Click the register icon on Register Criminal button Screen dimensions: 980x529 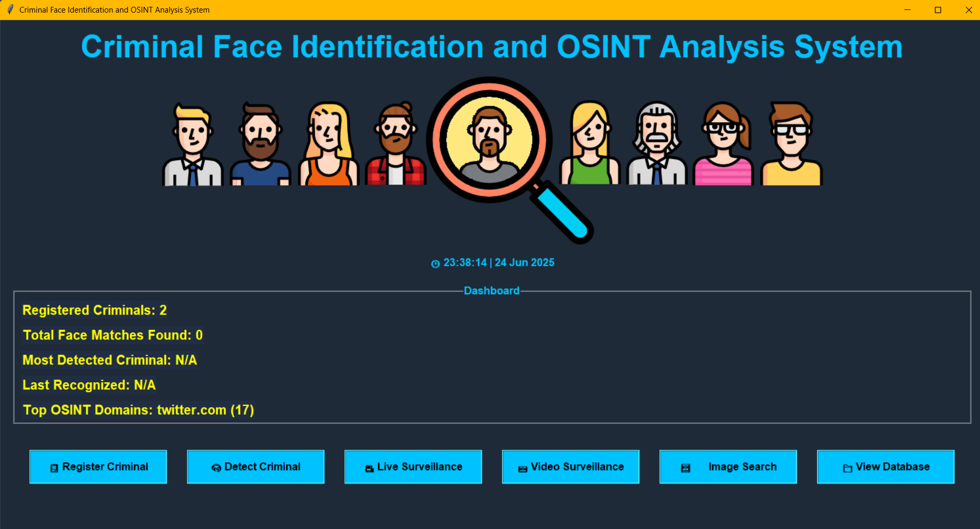coord(53,467)
